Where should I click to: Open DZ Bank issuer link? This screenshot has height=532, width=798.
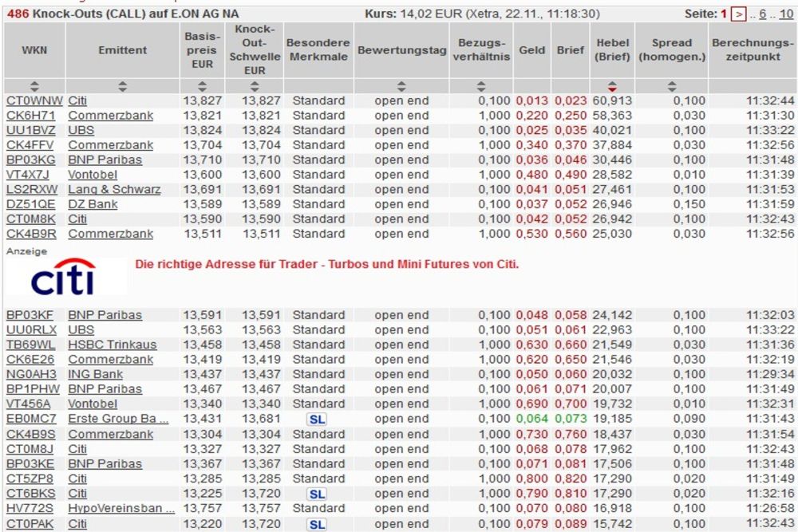(x=93, y=204)
